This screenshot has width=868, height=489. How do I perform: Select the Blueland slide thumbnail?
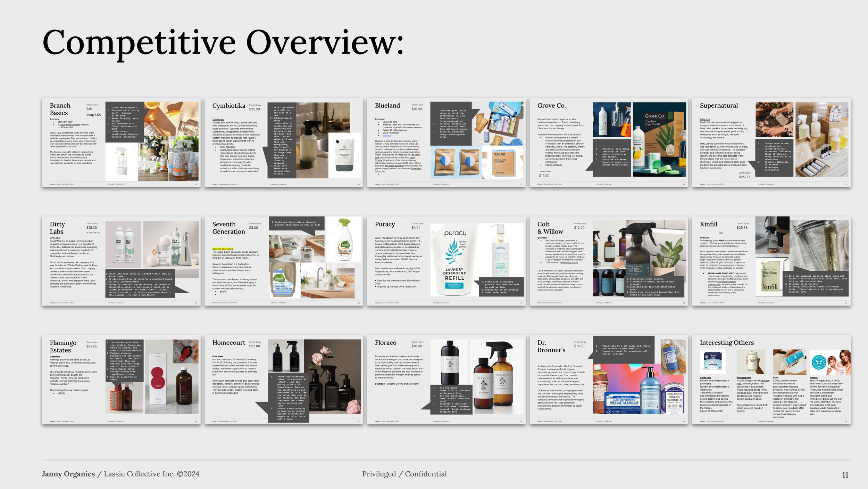[x=446, y=142]
